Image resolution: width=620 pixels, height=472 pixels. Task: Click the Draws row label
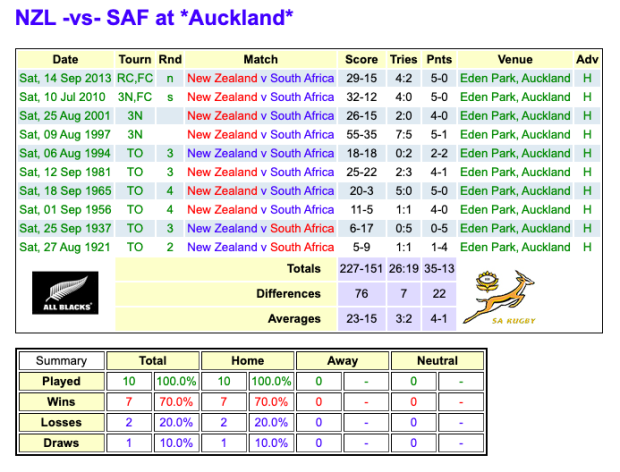click(62, 443)
